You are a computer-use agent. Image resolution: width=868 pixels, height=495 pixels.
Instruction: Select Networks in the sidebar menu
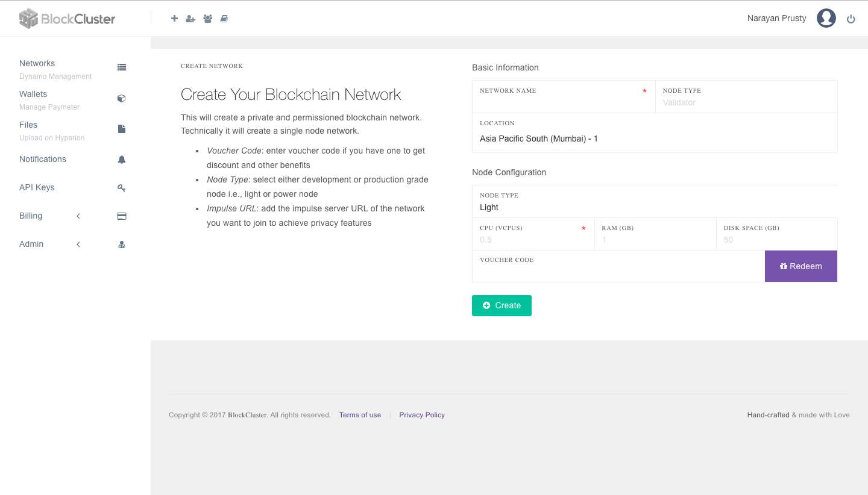[x=37, y=63]
